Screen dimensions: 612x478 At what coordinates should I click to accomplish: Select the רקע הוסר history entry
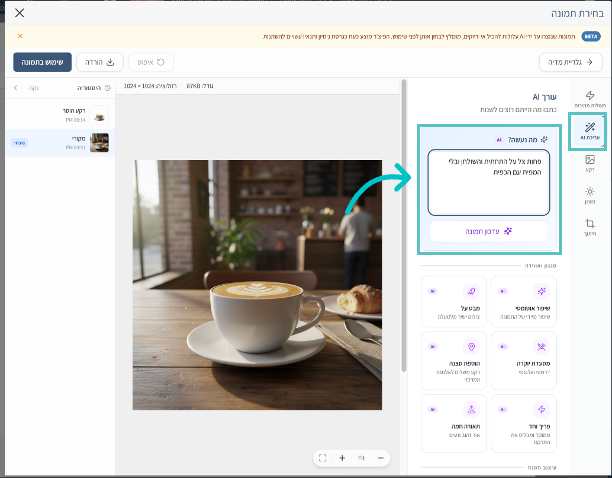(x=60, y=115)
